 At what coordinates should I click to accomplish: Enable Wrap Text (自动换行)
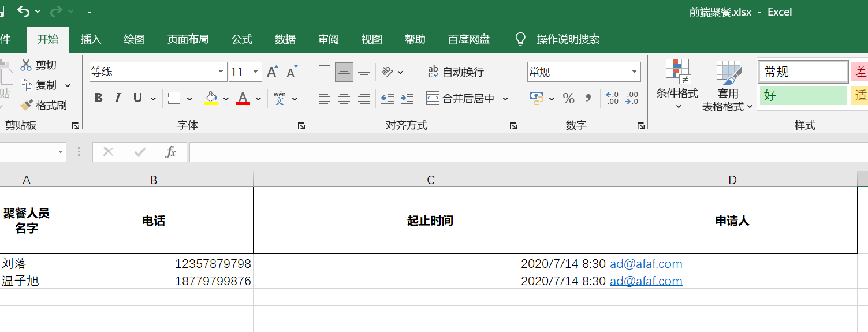click(x=456, y=72)
